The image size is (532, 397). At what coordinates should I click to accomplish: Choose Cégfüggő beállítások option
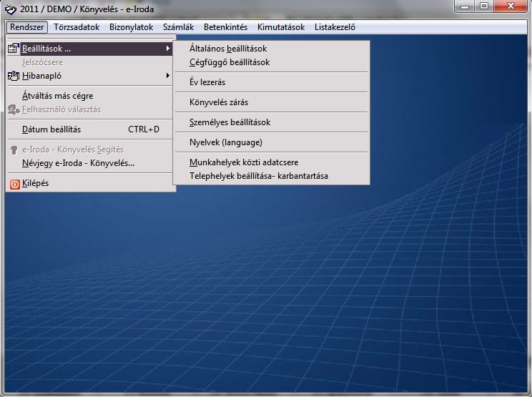point(229,62)
